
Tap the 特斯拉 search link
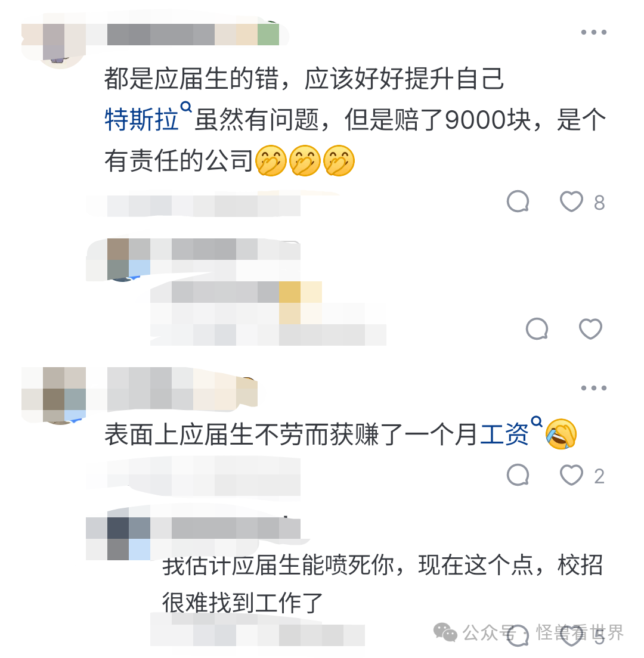tap(141, 119)
